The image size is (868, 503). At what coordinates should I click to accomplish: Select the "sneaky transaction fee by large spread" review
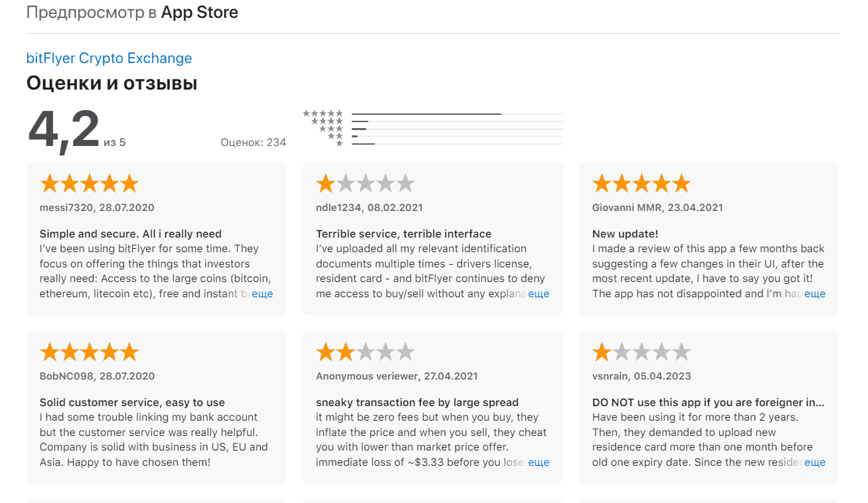click(417, 402)
